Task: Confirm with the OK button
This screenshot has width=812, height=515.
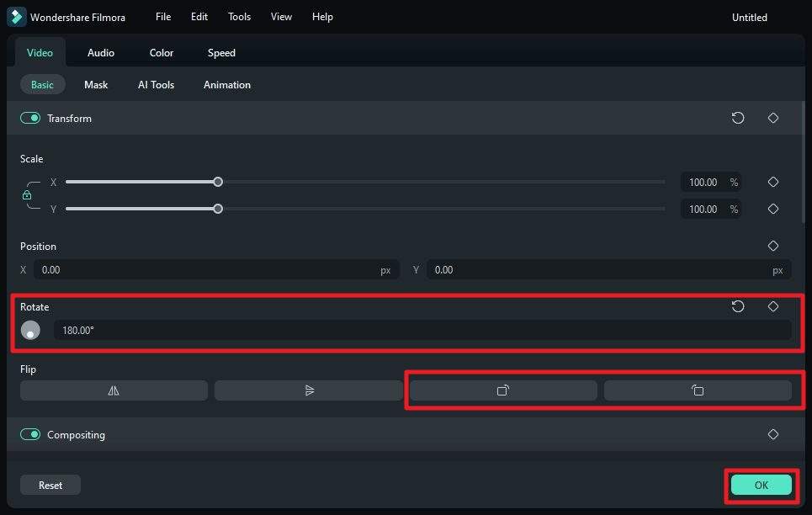Action: tap(761, 485)
